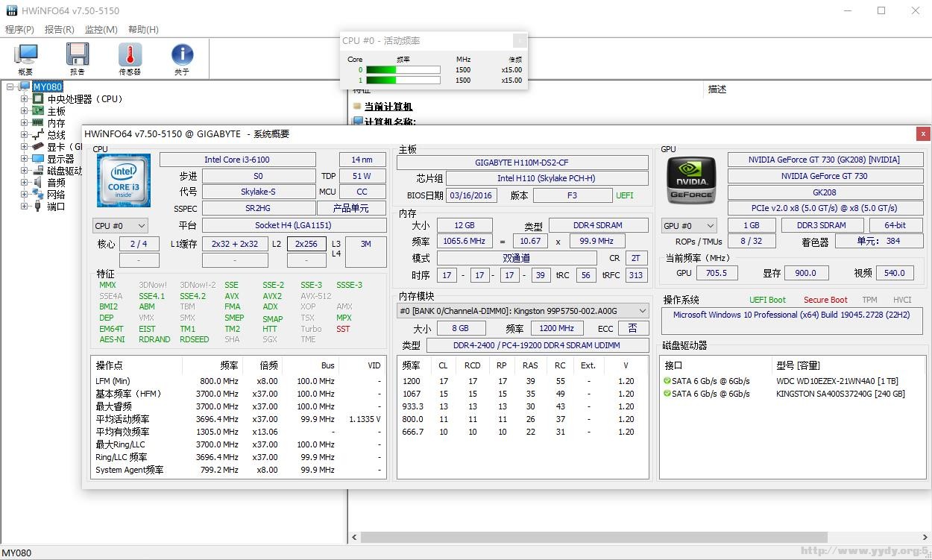This screenshot has width=932, height=560.
Task: Click the HWiNFO64 title bar app icon
Action: tap(11, 10)
